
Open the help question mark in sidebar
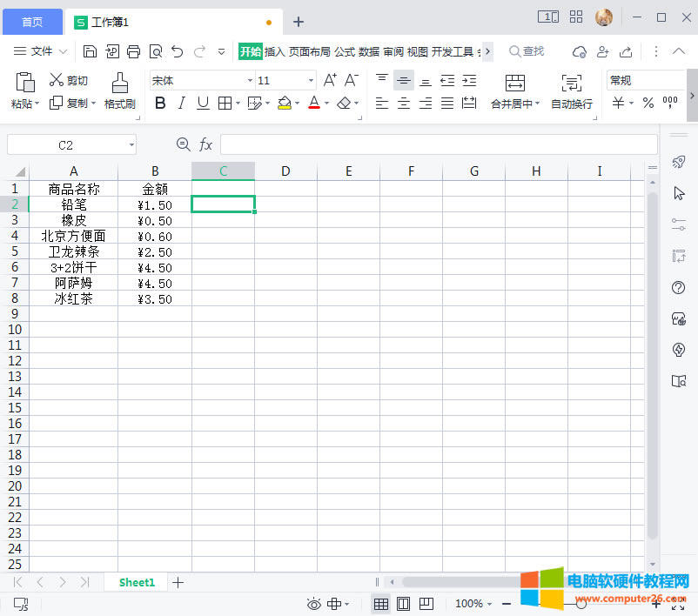click(x=679, y=288)
